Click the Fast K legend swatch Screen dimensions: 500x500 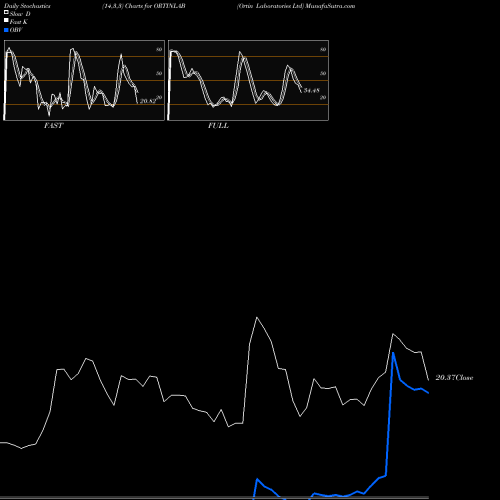[x=6, y=21]
